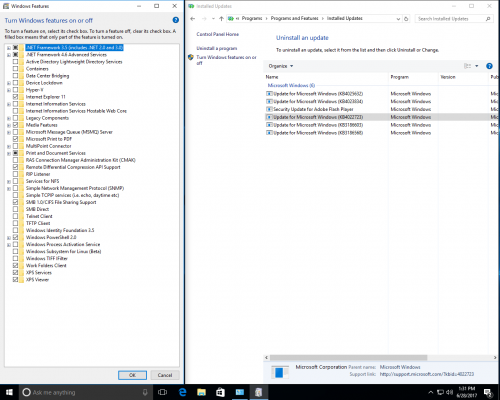Open the Uninstall a program link
The height and width of the screenshot is (400, 500).
click(x=217, y=48)
